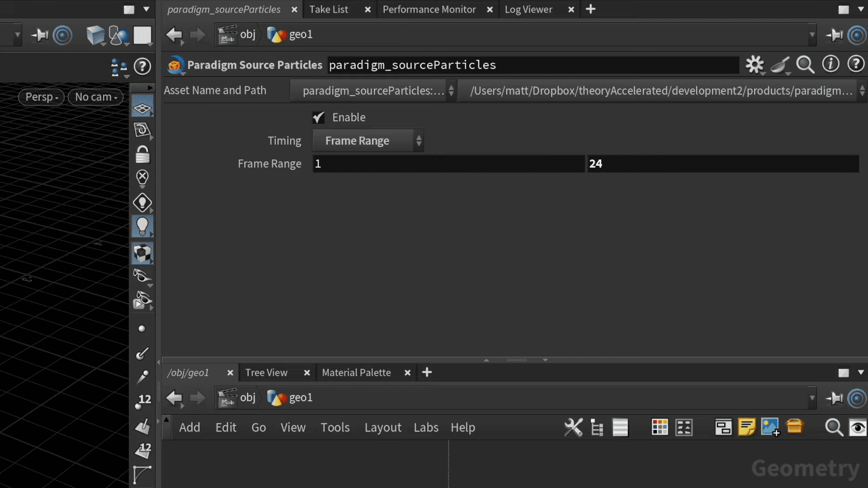Click Frame Range end field 24

tap(723, 164)
